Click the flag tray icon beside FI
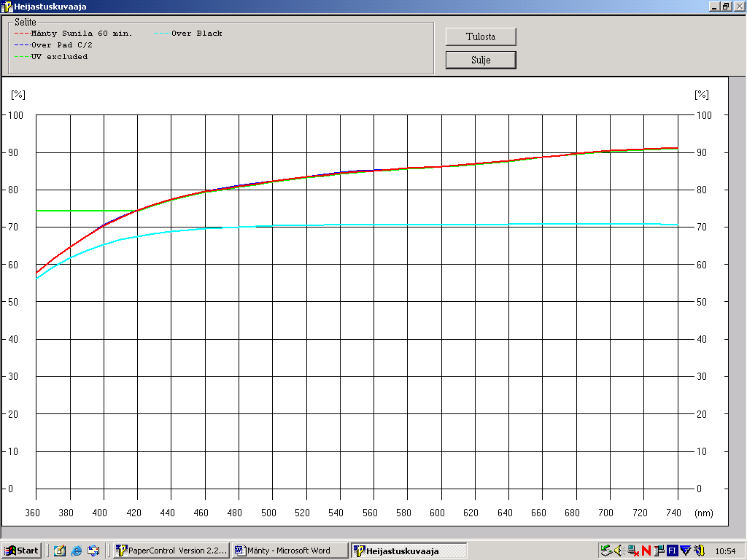Image resolution: width=747 pixels, height=560 pixels. (x=659, y=551)
